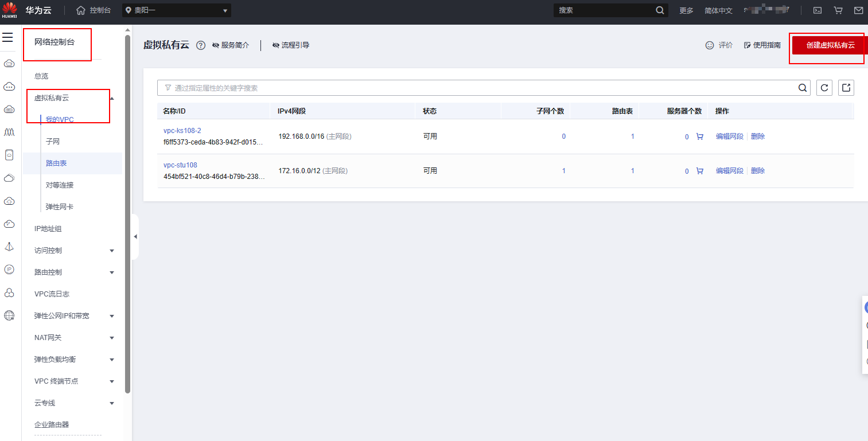
Task: Open the circled IP icon in sidebar
Action: click(x=9, y=270)
